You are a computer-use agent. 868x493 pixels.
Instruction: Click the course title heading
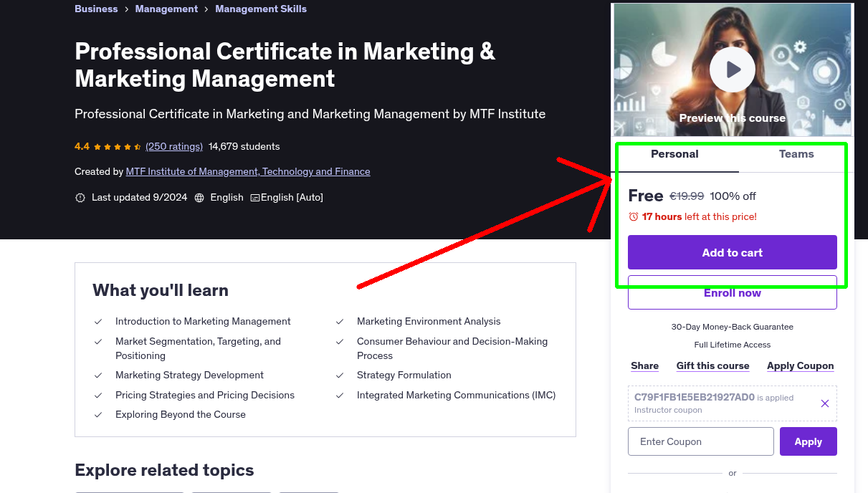point(285,64)
